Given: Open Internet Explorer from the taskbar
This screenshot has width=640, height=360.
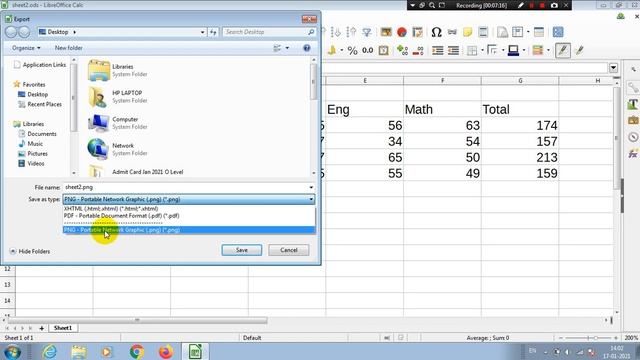Looking at the screenshot, I should (50, 351).
